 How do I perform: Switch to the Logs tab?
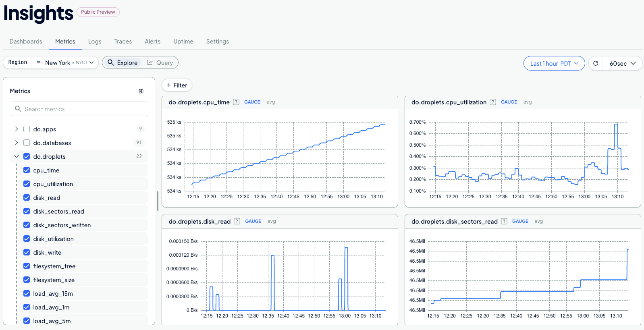pyautogui.click(x=95, y=42)
